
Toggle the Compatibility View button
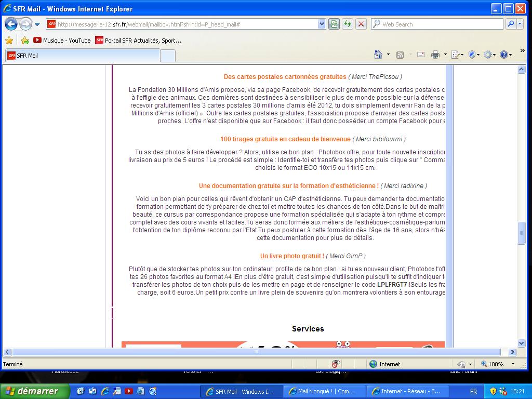tap(334, 24)
